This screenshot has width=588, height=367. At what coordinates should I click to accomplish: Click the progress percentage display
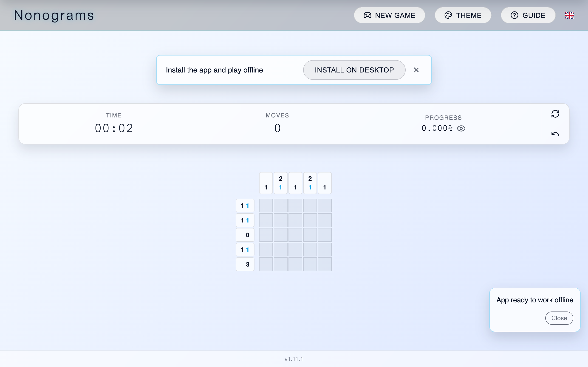click(437, 128)
